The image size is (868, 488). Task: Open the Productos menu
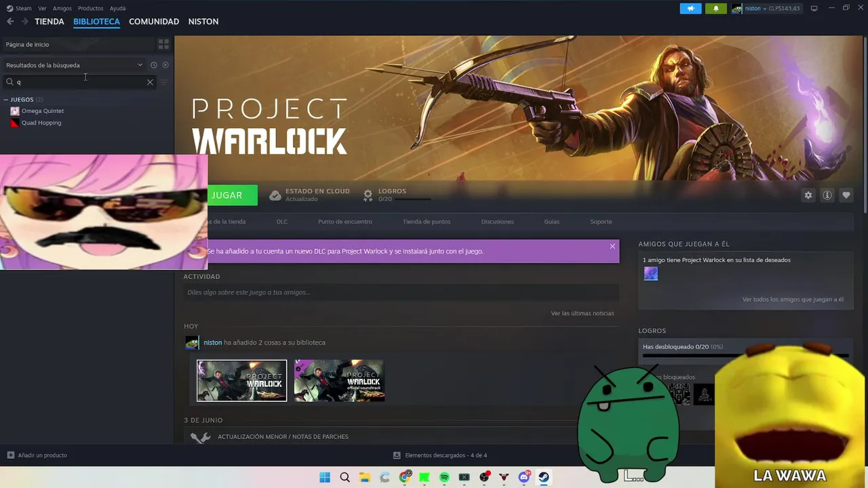point(90,8)
